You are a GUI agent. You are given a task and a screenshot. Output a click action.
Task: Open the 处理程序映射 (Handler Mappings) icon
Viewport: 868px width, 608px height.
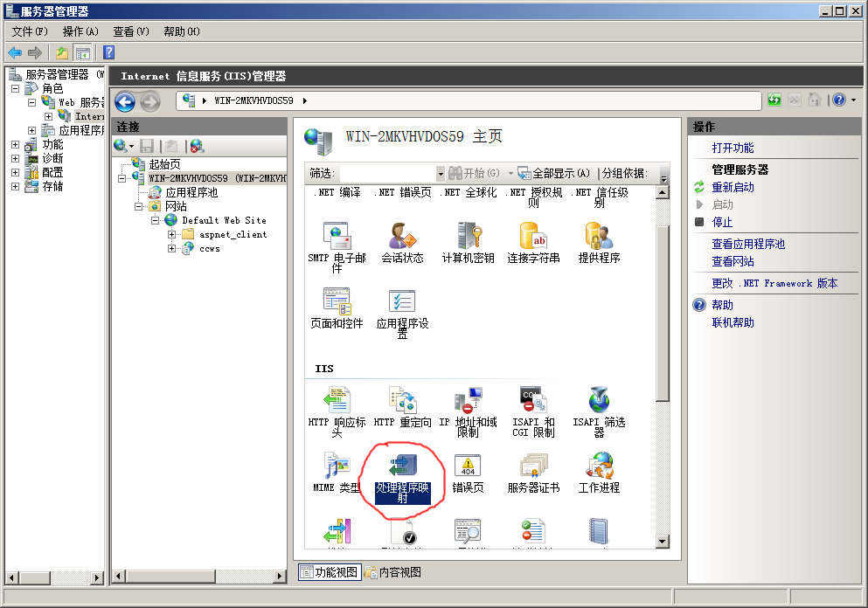pos(402,466)
